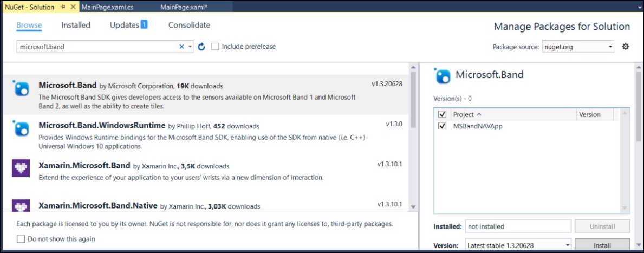644x253 pixels.
Task: Select the MSBandNAVApp project row name
Action: (x=478, y=126)
